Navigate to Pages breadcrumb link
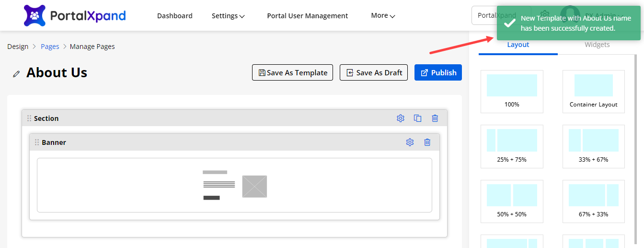Image resolution: width=644 pixels, height=248 pixels. (x=50, y=47)
